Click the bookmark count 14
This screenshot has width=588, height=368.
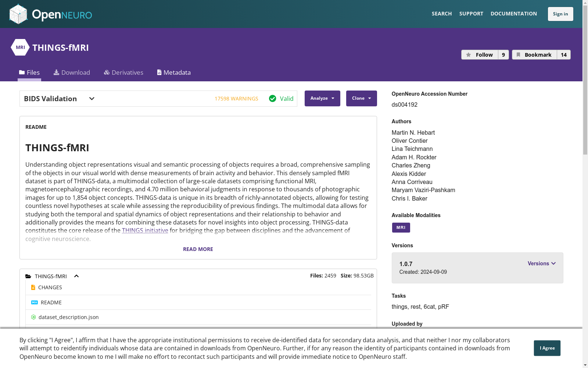tap(564, 55)
